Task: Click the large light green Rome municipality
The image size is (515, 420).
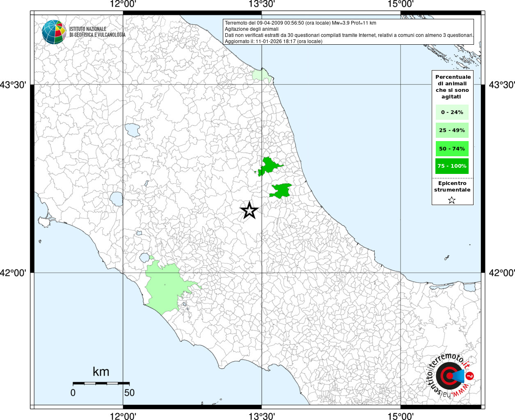Action: coord(164,287)
